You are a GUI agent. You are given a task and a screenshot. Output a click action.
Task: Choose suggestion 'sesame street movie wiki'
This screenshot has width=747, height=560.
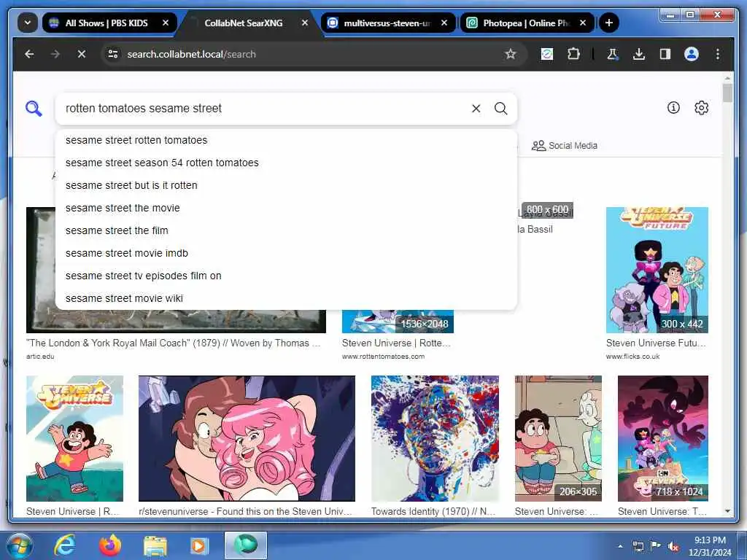point(286,298)
